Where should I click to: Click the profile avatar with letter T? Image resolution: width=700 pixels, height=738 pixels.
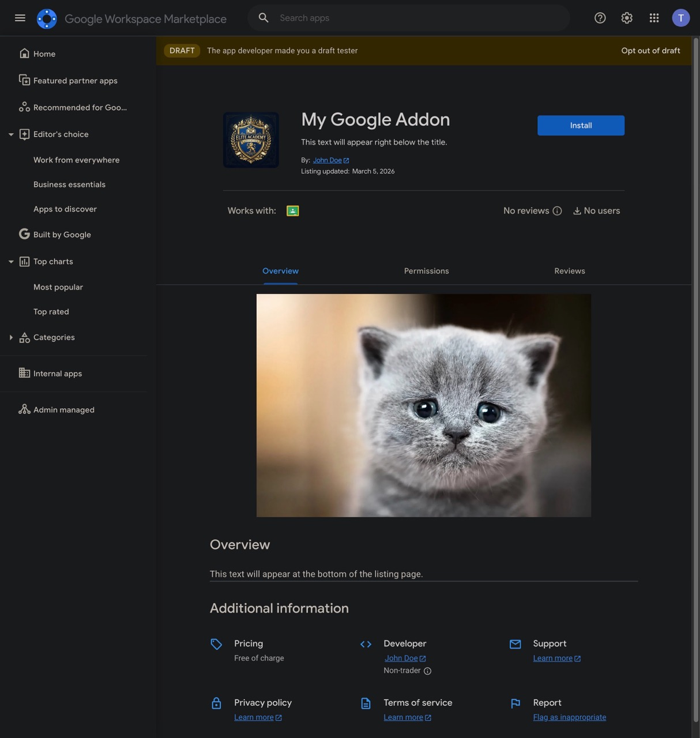(x=680, y=17)
